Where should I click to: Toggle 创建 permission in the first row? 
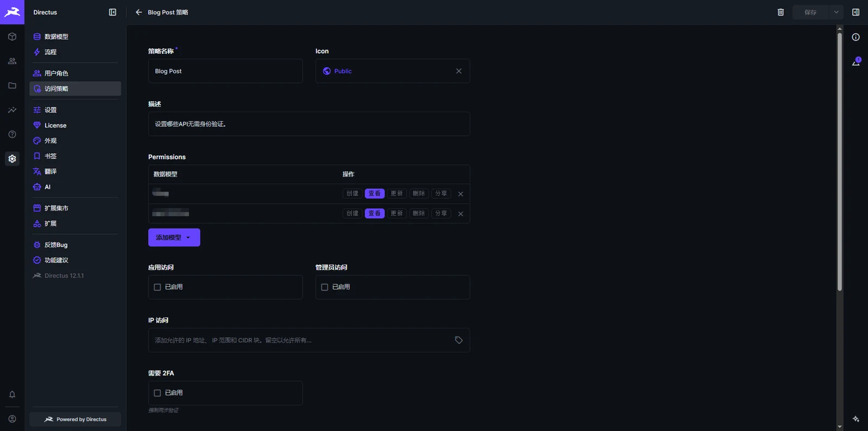pos(353,194)
